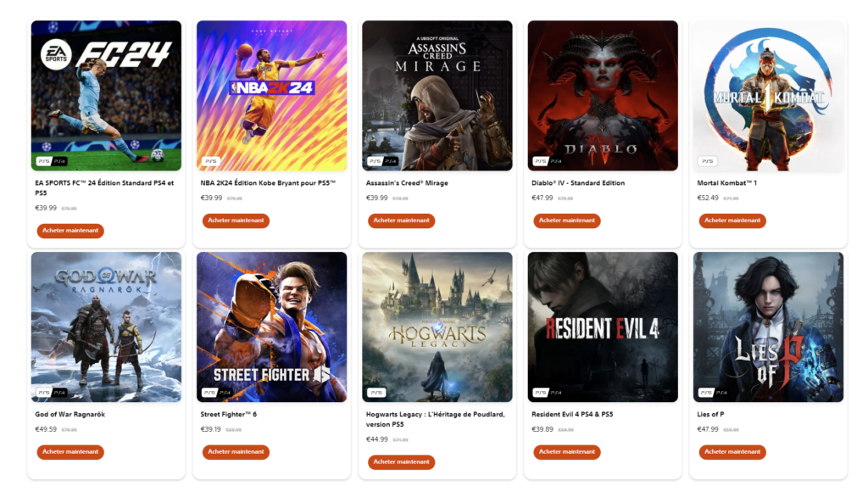Click the PS5 PS4 badge on Resident Evil 4

(x=548, y=393)
